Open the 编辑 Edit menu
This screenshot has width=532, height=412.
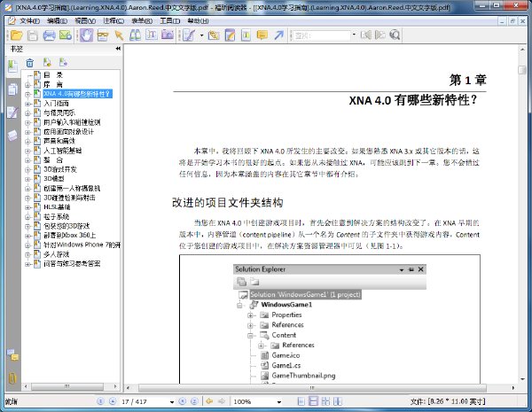click(x=57, y=21)
